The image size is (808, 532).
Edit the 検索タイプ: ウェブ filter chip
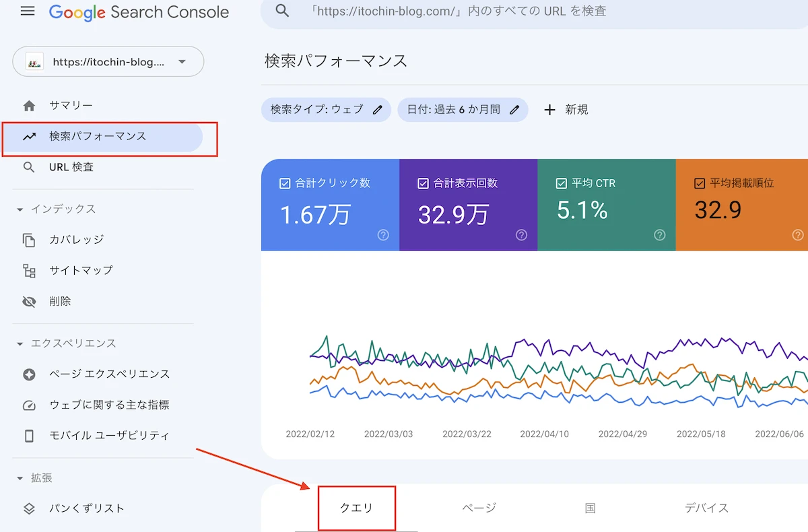(x=326, y=109)
